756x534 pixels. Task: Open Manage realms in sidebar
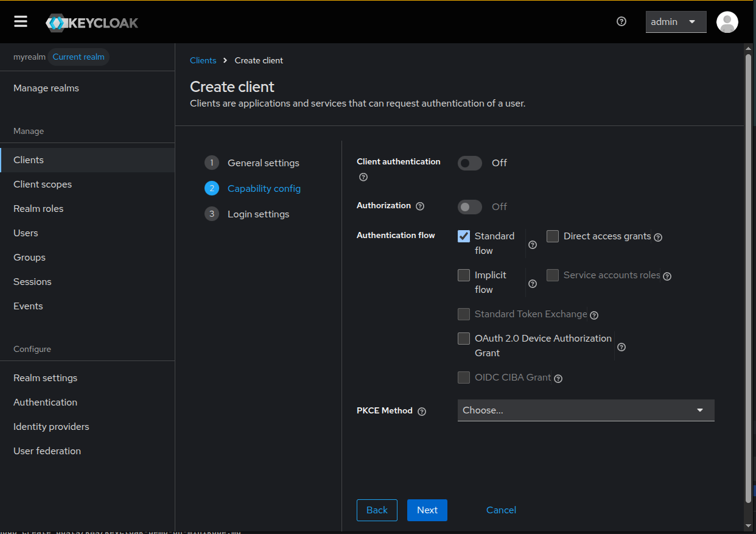point(88,88)
